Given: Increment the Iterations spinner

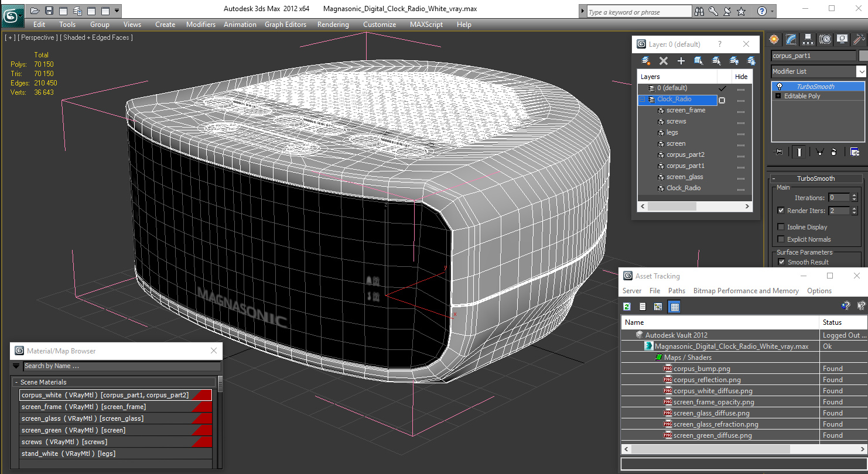Looking at the screenshot, I should (x=855, y=195).
